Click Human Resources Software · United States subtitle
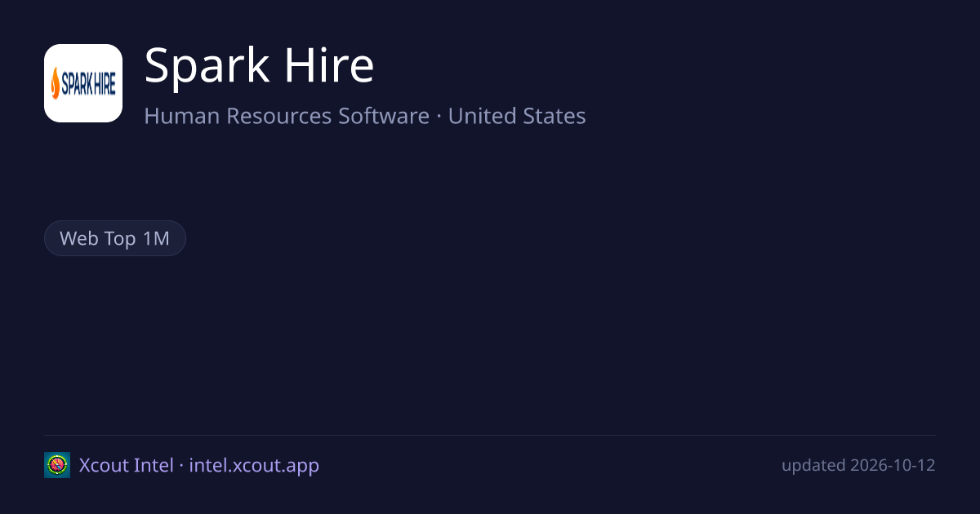The height and width of the screenshot is (514, 980). pos(365,116)
